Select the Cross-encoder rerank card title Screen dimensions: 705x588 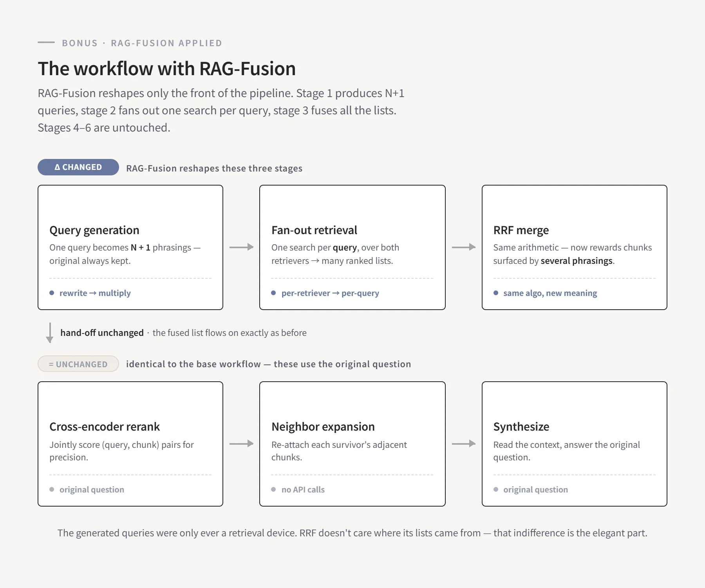coord(105,427)
